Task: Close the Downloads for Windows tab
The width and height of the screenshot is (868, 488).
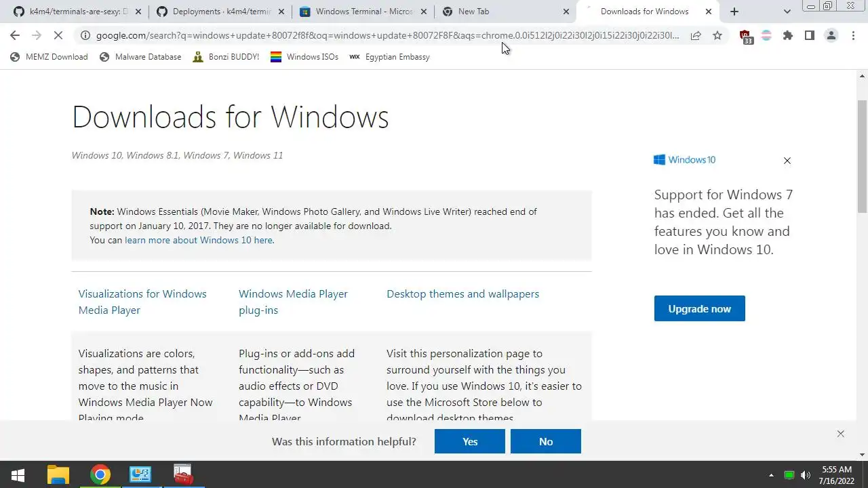Action: point(709,12)
